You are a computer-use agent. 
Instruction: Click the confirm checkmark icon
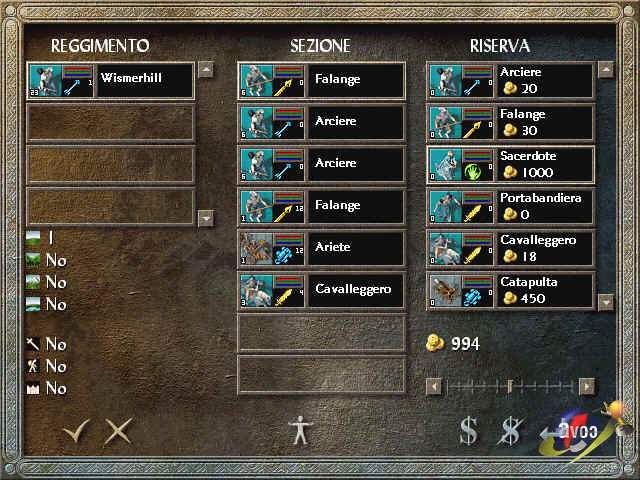(76, 431)
